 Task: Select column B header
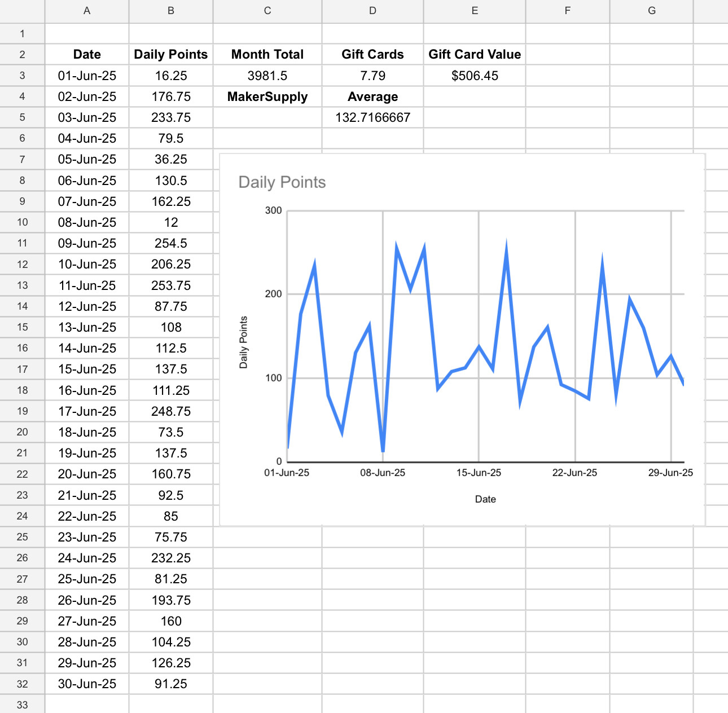pos(171,11)
